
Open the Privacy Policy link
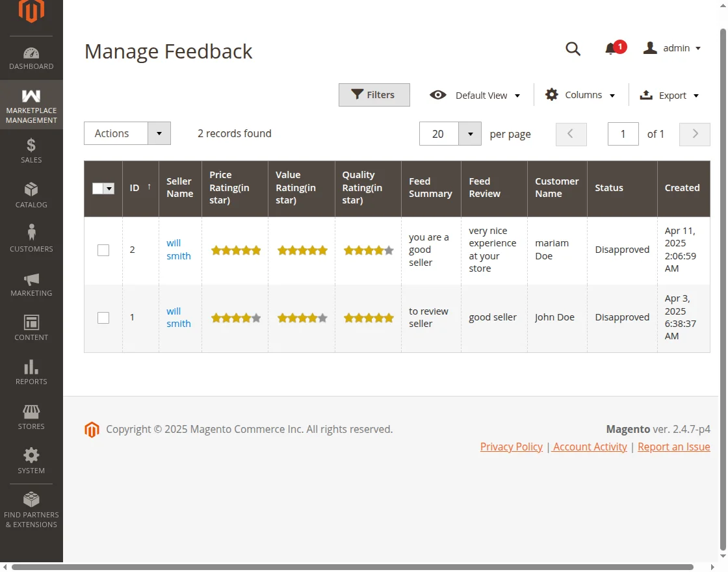click(511, 447)
